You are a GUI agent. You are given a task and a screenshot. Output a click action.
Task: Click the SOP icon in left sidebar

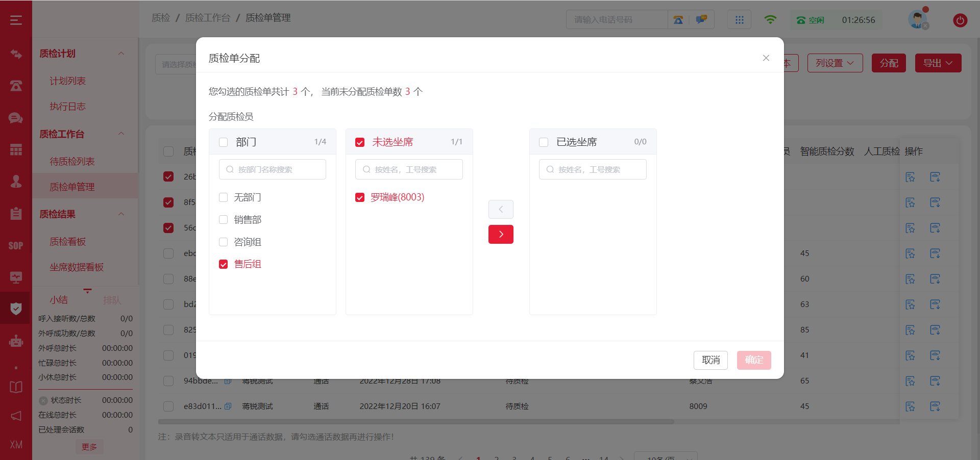point(16,246)
